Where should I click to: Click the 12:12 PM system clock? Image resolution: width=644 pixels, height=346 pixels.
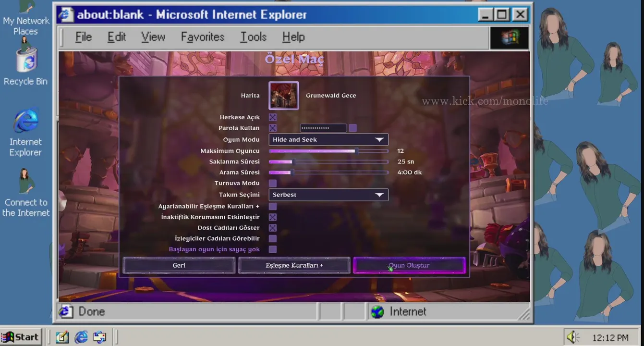pyautogui.click(x=610, y=338)
